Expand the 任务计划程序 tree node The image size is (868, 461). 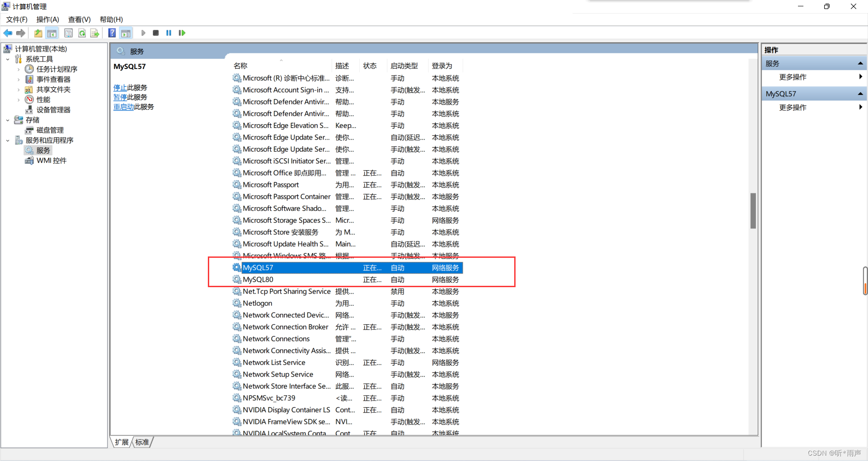coord(19,69)
